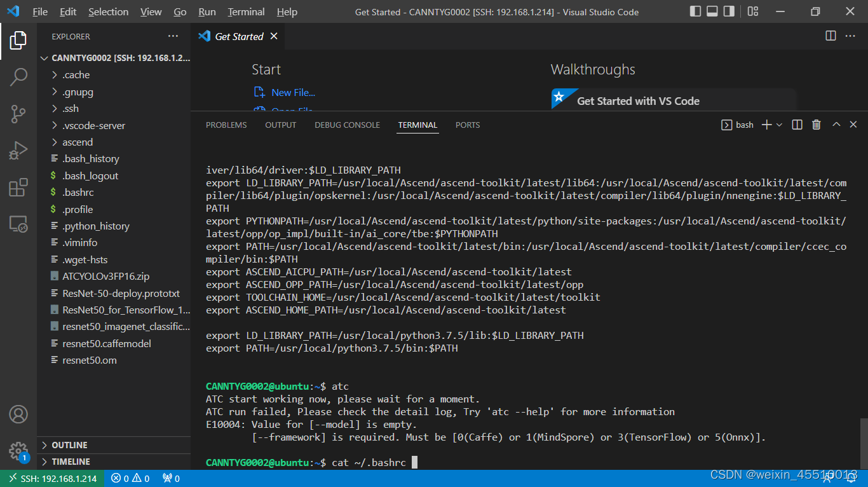Open the Edit menu
Image resolution: width=868 pixels, height=487 pixels.
click(68, 11)
